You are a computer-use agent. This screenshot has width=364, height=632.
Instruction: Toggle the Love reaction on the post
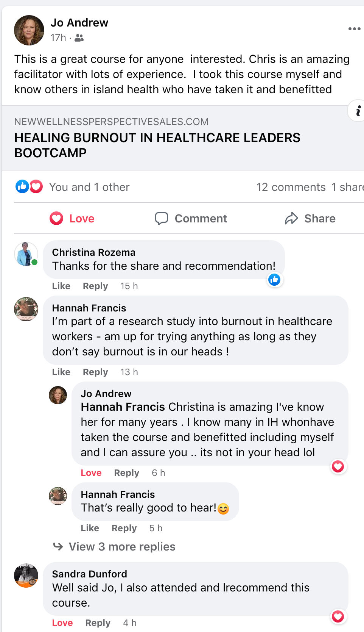pyautogui.click(x=72, y=219)
